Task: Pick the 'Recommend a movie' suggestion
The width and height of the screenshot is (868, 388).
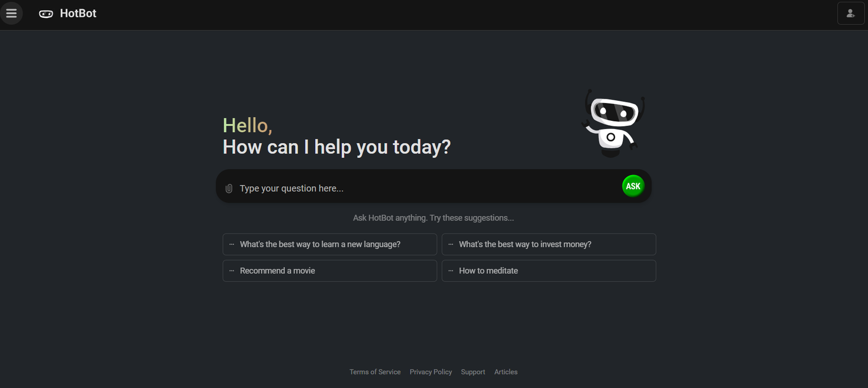Action: (277, 271)
